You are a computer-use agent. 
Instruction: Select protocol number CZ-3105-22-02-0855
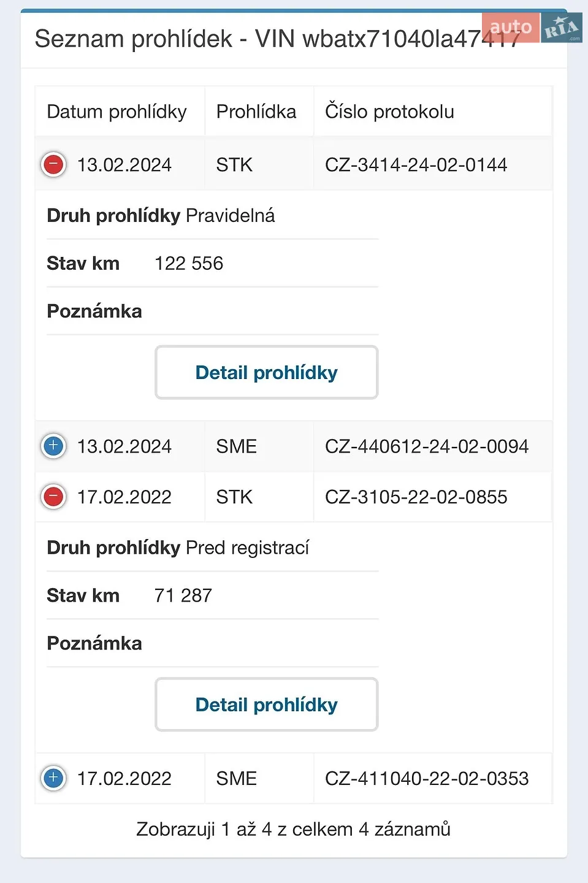[416, 497]
